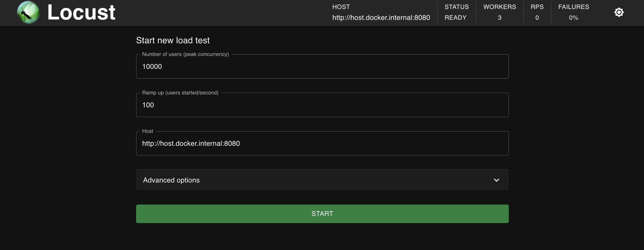Viewport: 644px width, 250px height.
Task: Click the HOST header label
Action: tap(341, 7)
